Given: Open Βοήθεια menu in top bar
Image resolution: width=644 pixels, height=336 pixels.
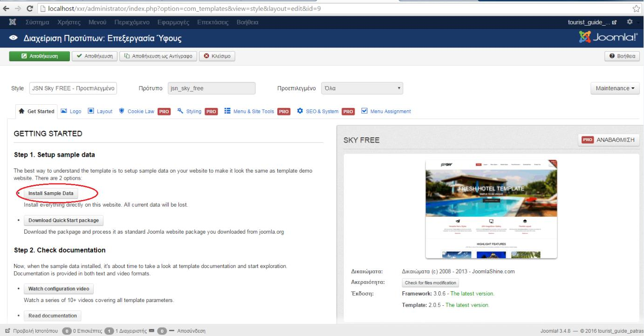Looking at the screenshot, I should (x=248, y=22).
